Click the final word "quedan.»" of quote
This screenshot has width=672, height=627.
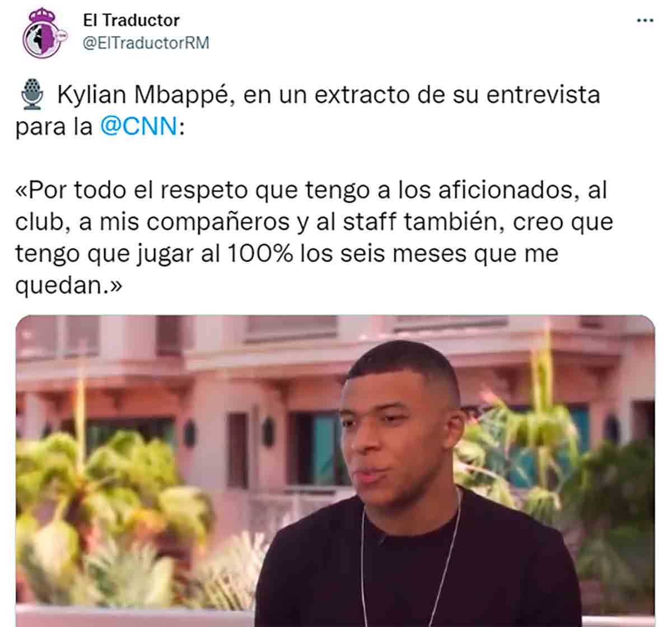[x=68, y=286]
